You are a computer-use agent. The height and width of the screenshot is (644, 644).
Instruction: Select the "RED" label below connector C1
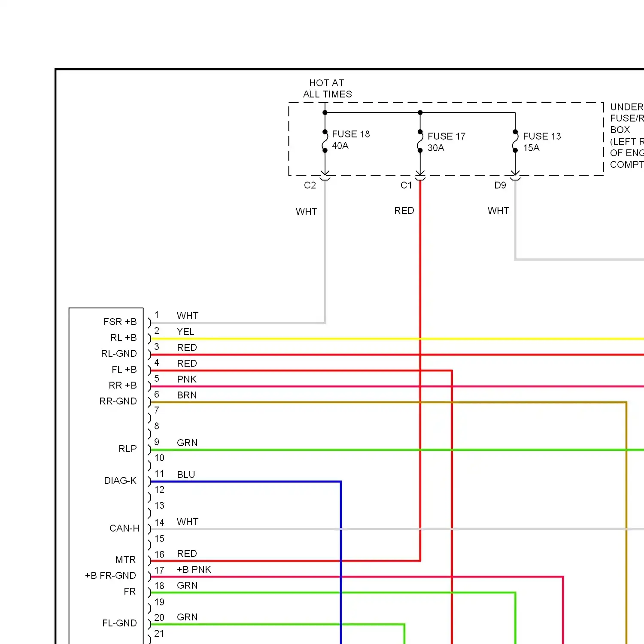coord(404,210)
